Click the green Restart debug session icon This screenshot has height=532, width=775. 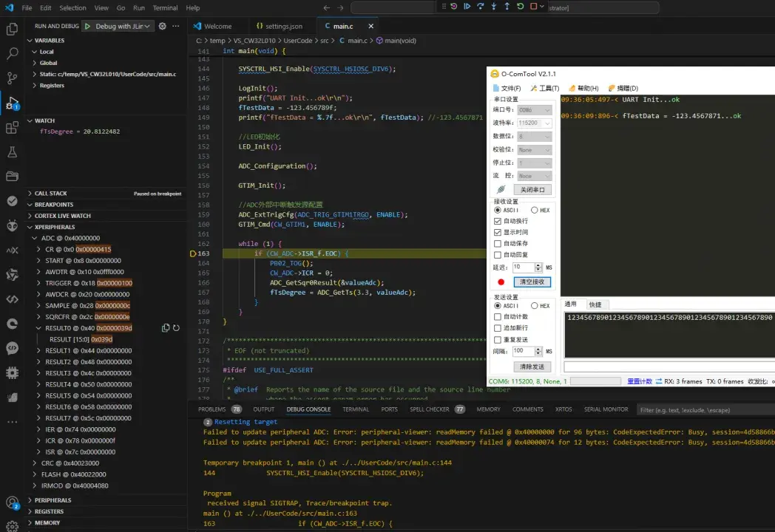(x=520, y=6)
